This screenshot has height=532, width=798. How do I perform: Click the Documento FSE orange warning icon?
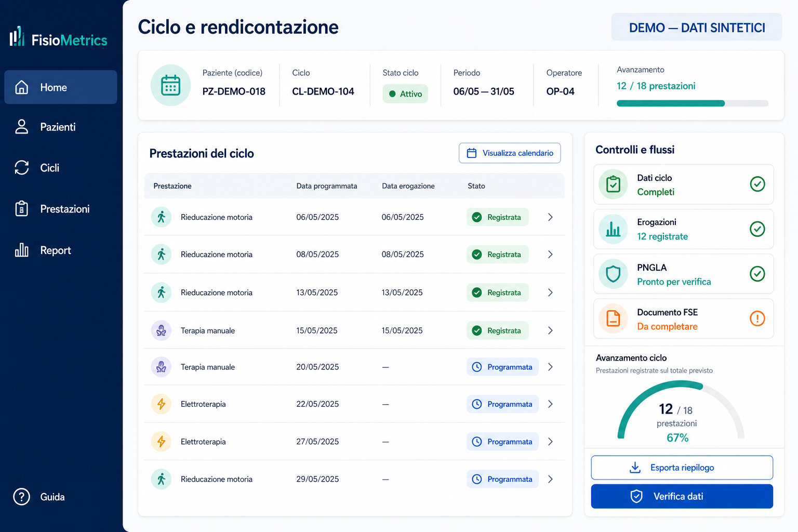(x=757, y=318)
